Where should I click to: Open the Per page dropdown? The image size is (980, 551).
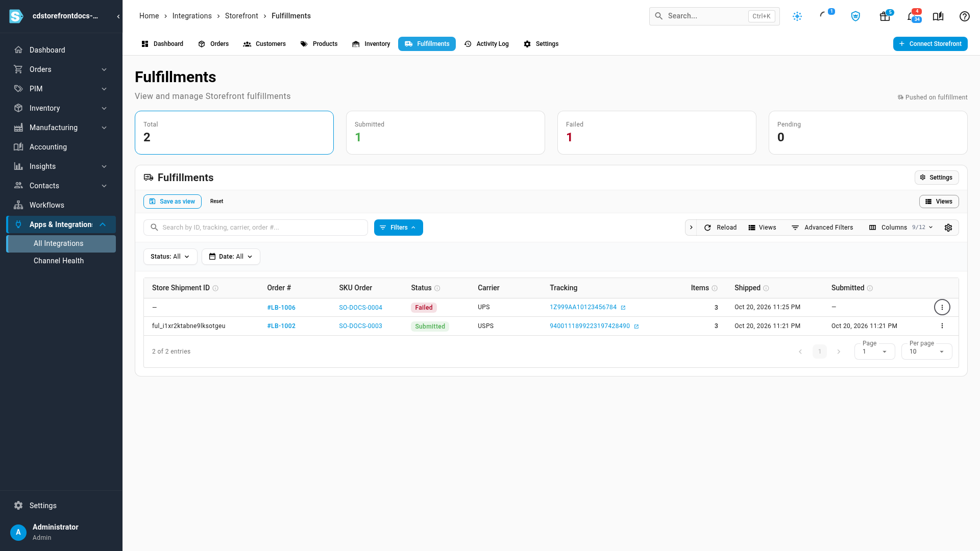[927, 352]
